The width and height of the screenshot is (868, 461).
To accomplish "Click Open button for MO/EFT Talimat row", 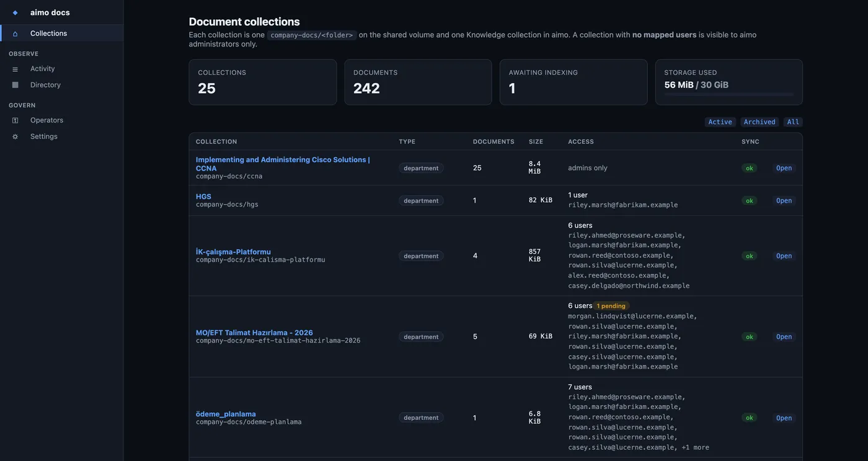I will click(784, 337).
